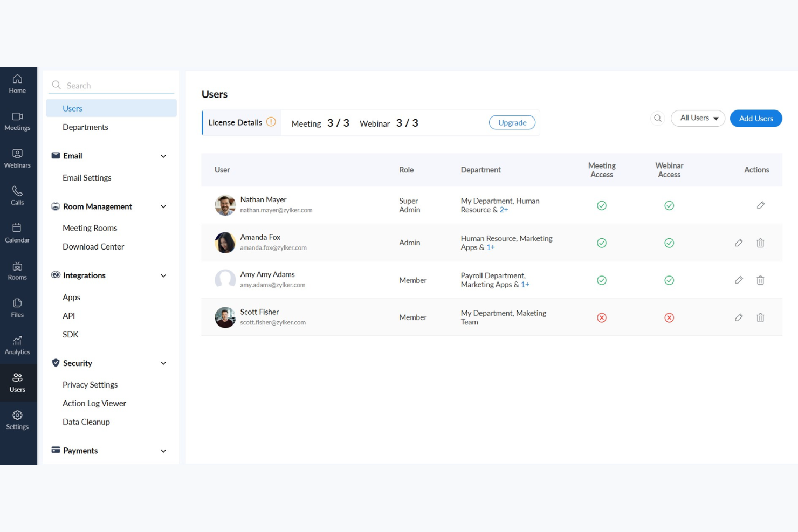Toggle Meeting Access for Nathan Mayer
The height and width of the screenshot is (532, 798).
601,205
